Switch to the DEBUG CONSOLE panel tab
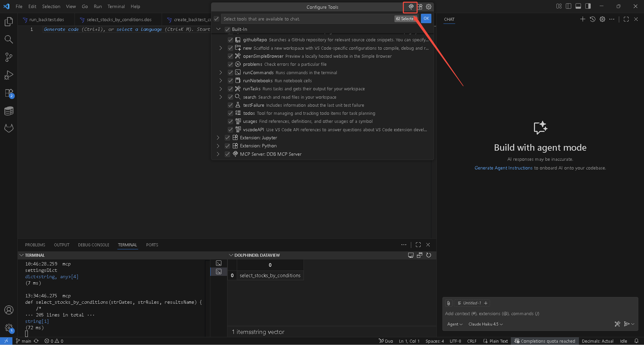644x345 pixels. 94,245
